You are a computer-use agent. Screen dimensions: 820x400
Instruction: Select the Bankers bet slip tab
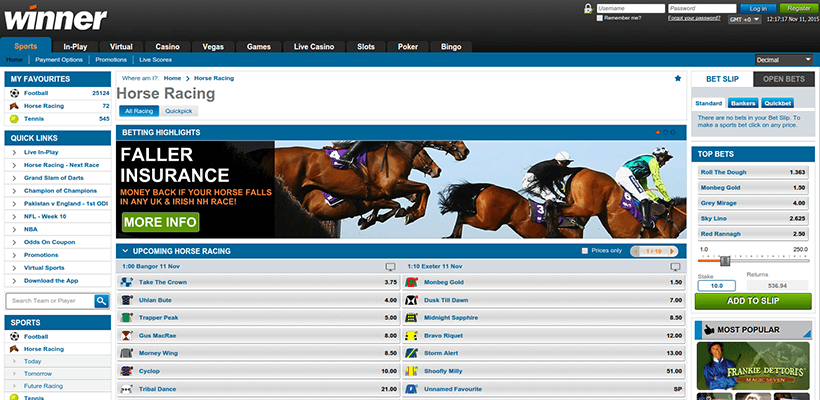[x=743, y=104]
